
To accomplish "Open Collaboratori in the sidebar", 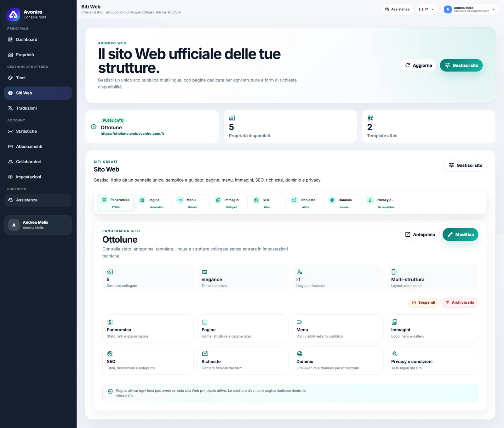I will coord(38,162).
